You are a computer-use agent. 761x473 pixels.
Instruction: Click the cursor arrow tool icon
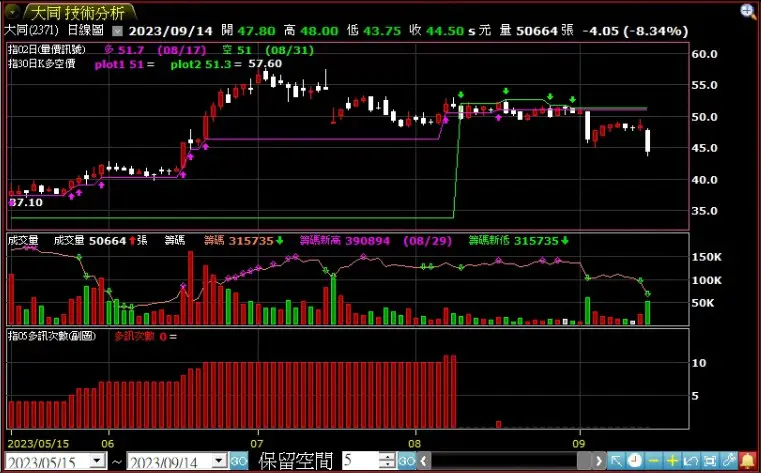point(616,461)
